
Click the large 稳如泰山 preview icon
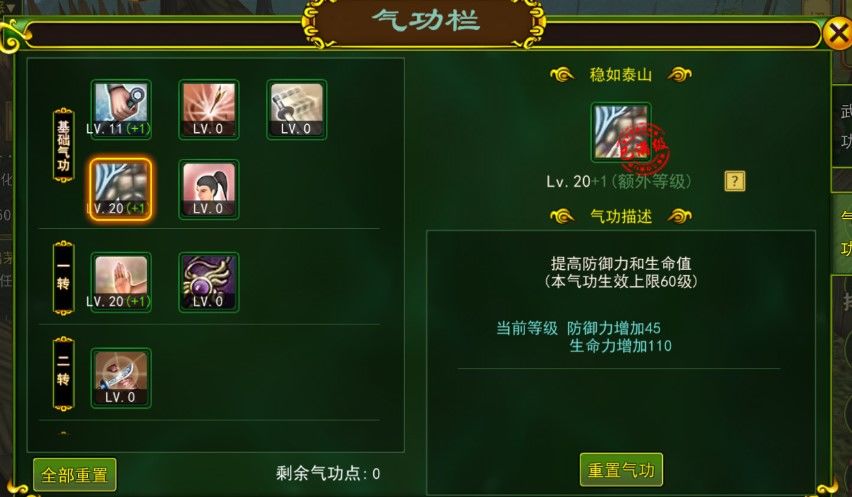point(621,132)
